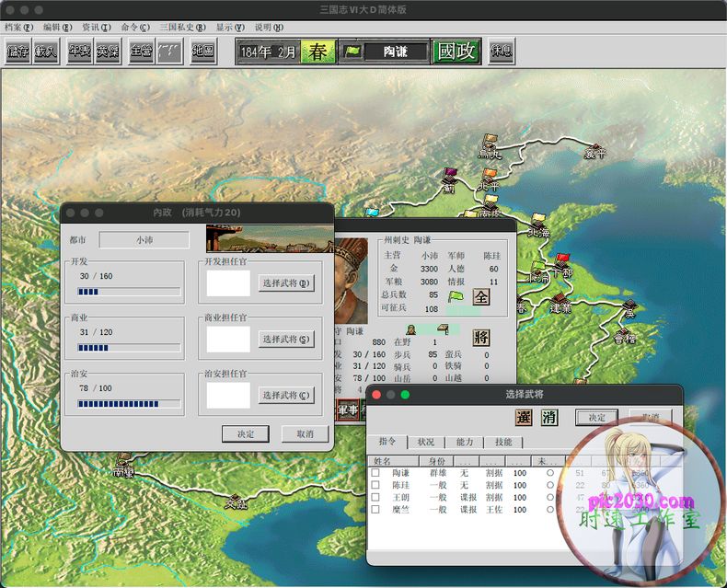
Task: Click the 主营 headquarters toolbar button
Action: pyautogui.click(x=141, y=51)
